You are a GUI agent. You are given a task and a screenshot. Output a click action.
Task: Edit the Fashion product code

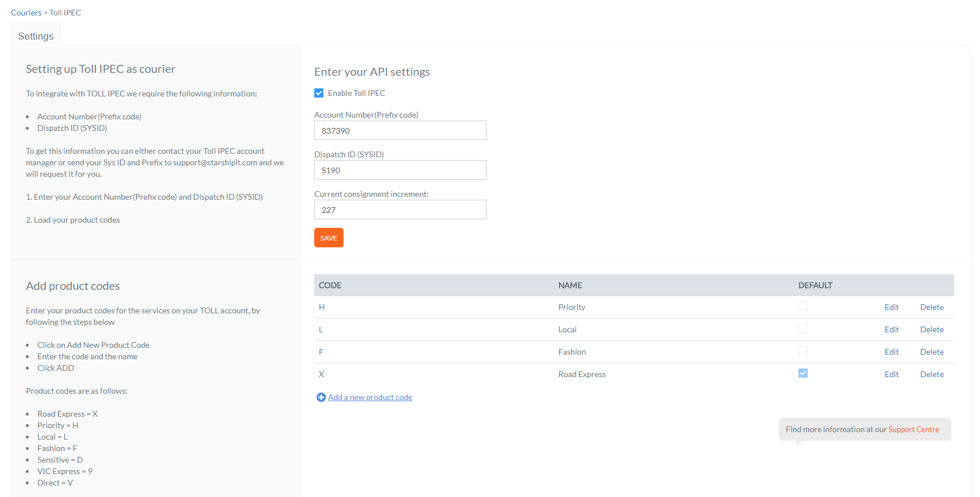(892, 352)
